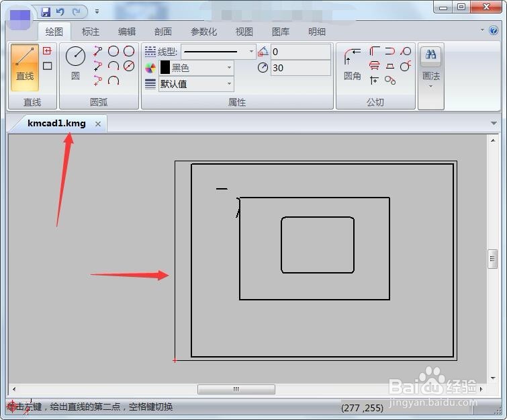Click the centerline cross icon in 公切 group
Screen dimensions: 507x420
pos(375,80)
